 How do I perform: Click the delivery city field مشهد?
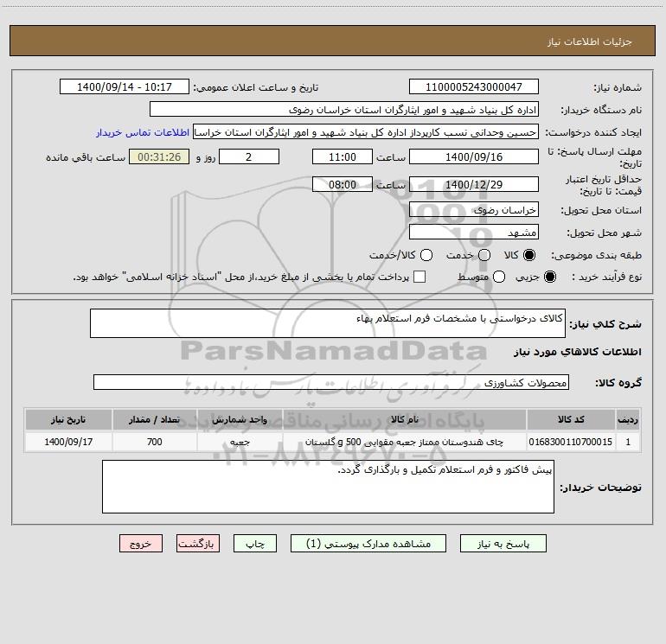pyautogui.click(x=474, y=232)
